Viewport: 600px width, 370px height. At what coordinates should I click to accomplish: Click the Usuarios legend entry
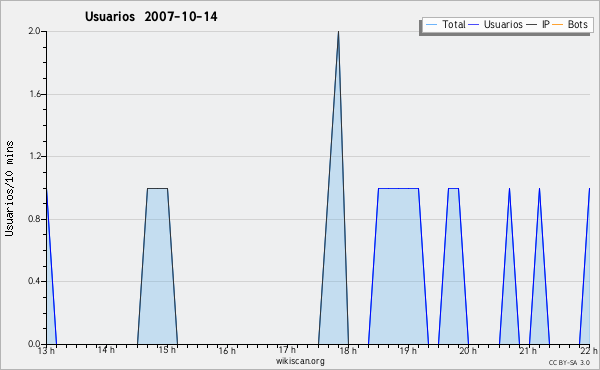496,24
